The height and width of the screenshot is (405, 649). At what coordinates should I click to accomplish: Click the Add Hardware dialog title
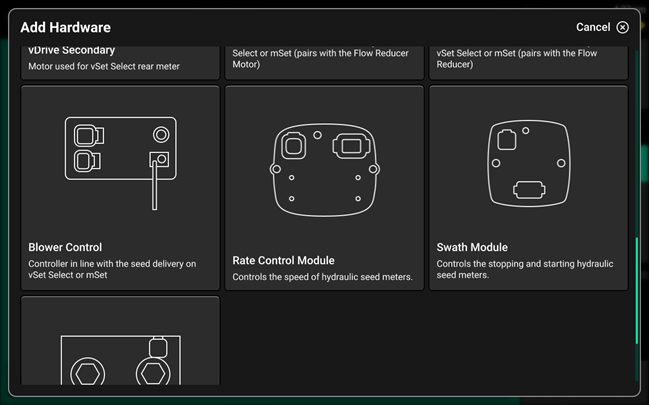point(65,27)
